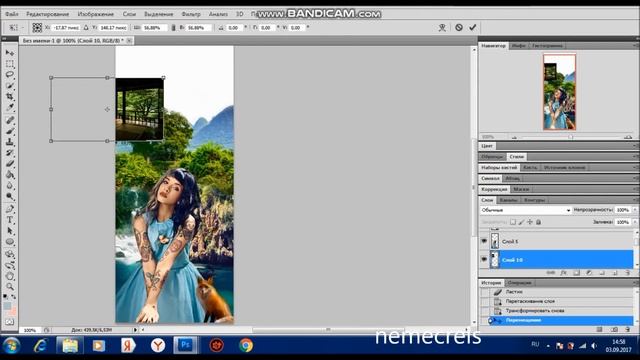Select the Crop tool
The height and width of the screenshot is (360, 640).
pos(10,97)
